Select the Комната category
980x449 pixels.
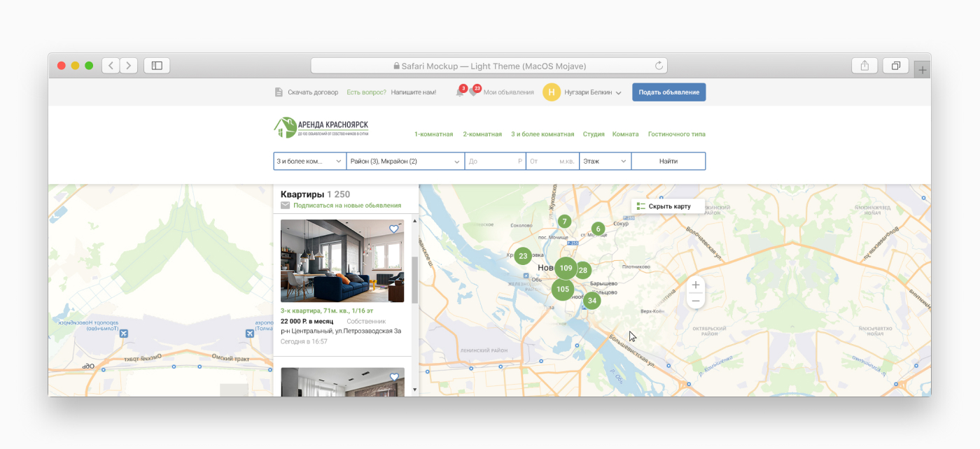click(x=626, y=134)
